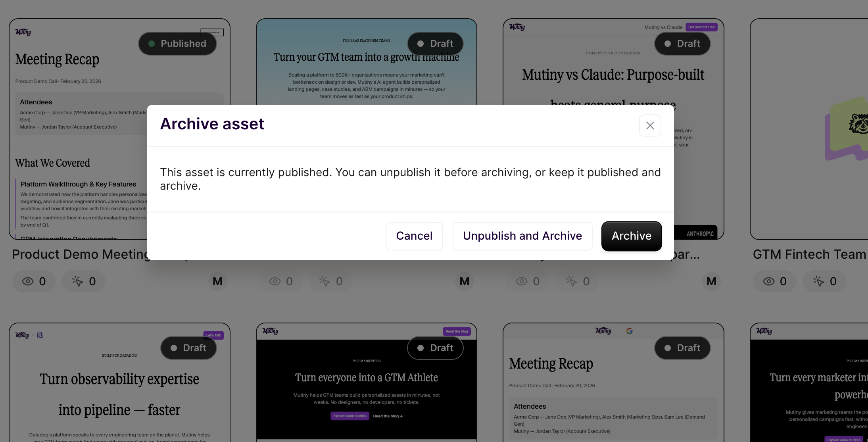Open the GTM Fintech raccoon thumbnail
The width and height of the screenshot is (868, 442).
809,129
